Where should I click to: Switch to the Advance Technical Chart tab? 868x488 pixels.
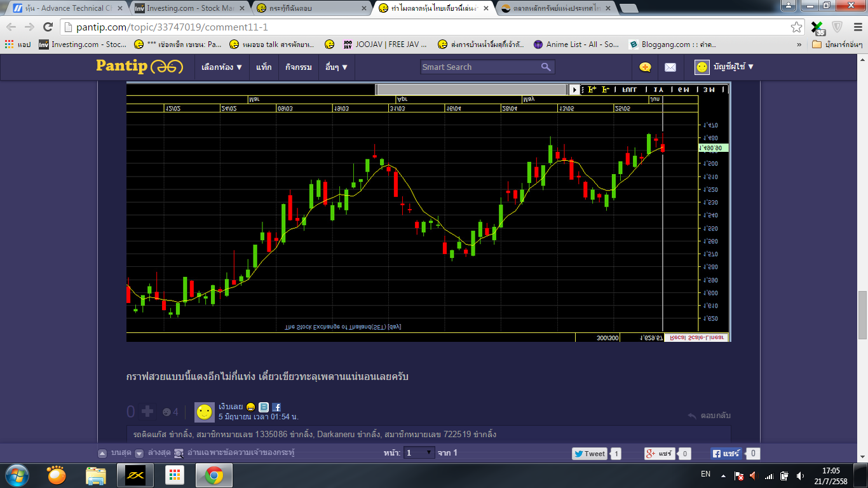click(67, 8)
